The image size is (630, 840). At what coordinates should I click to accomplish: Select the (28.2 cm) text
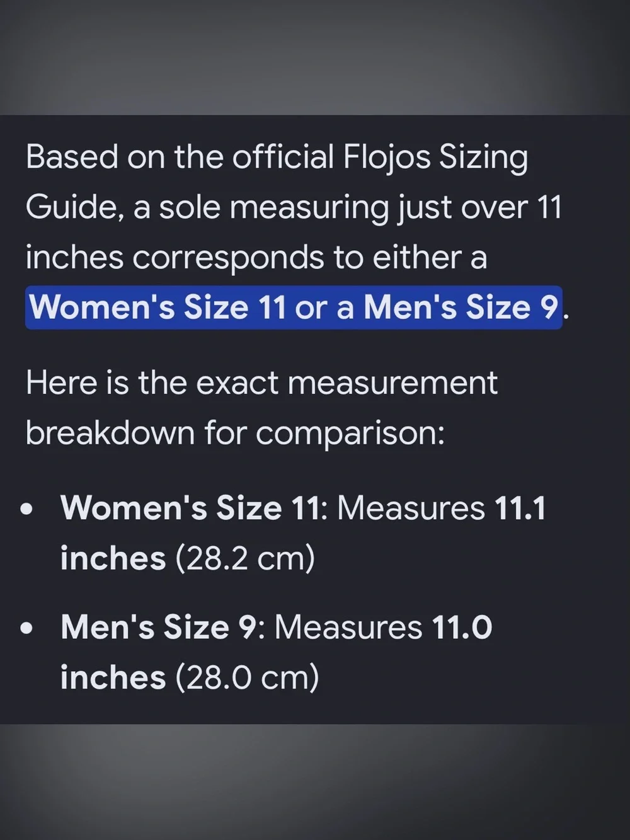tap(244, 558)
